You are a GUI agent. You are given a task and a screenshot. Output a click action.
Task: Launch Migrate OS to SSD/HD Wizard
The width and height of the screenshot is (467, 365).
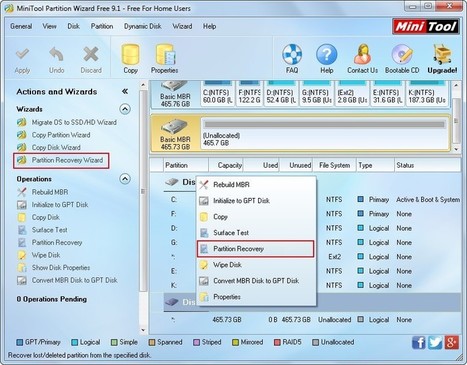pyautogui.click(x=67, y=122)
